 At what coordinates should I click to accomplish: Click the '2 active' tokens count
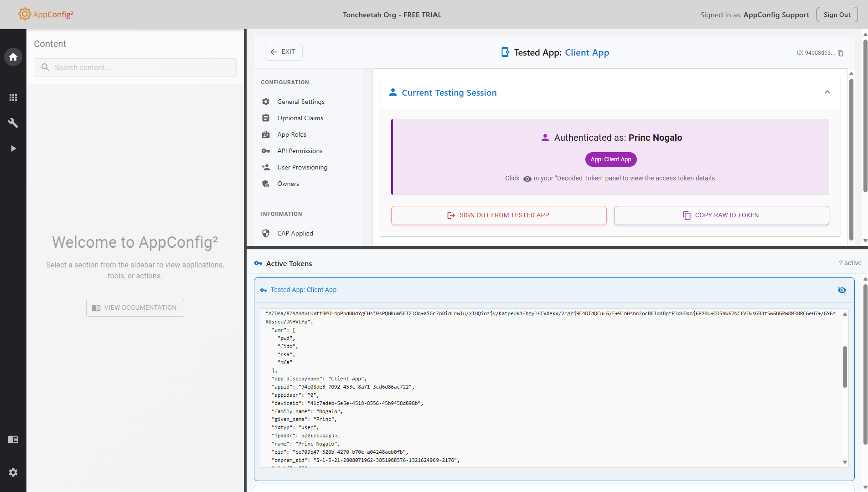pos(850,263)
